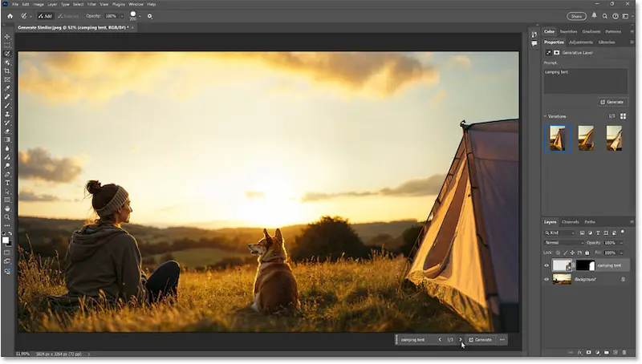Toggle the Subtract from selection mode
Screen dimensions: 642x364
[68, 16]
